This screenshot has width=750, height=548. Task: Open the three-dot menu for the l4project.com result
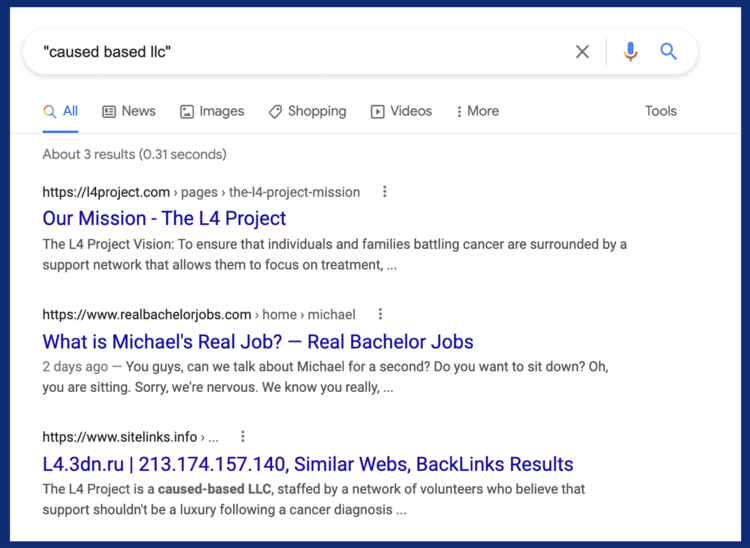tap(385, 192)
